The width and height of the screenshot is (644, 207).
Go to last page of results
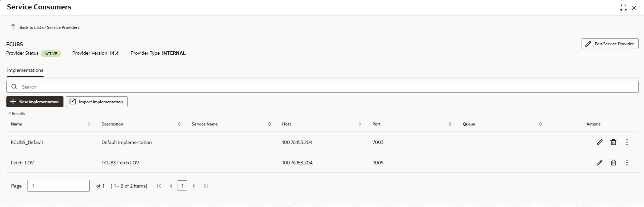pyautogui.click(x=205, y=186)
